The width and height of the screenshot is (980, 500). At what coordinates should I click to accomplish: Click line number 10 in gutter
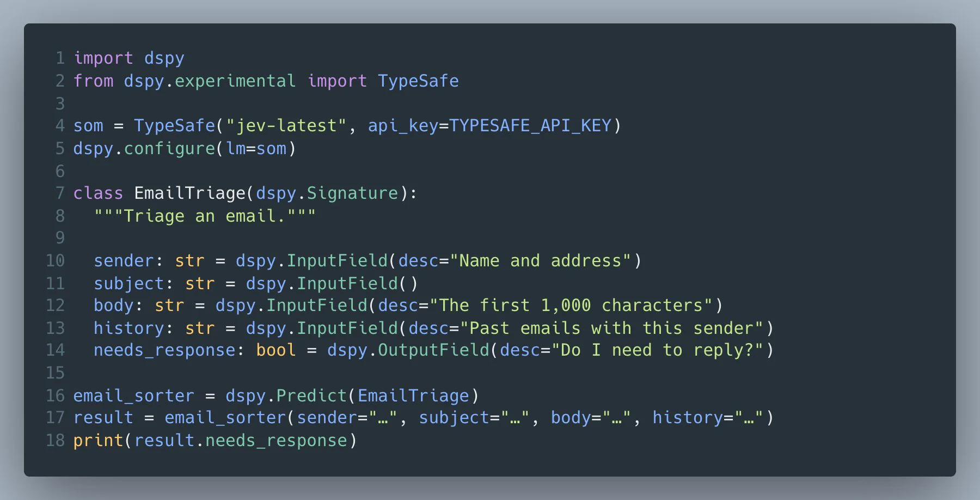tap(56, 261)
